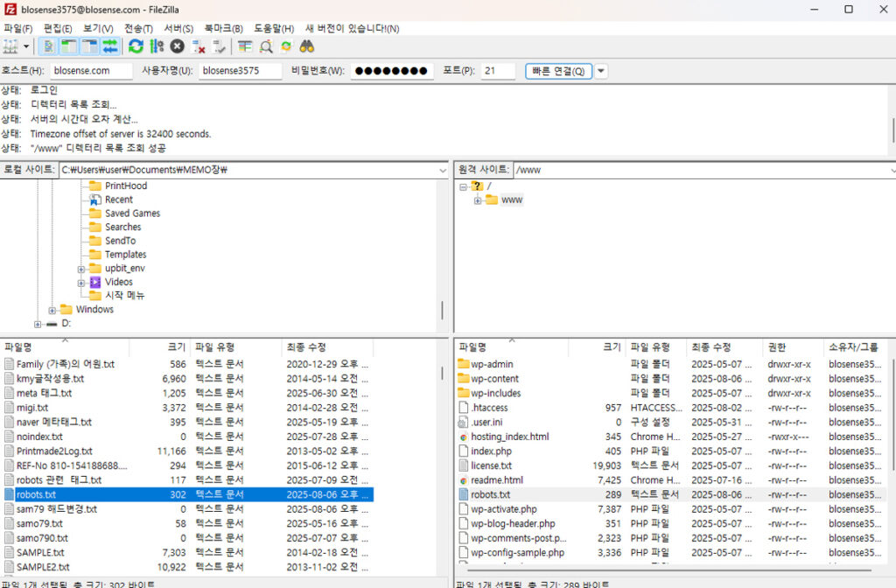Open the 도움말(H) menu
Image resolution: width=896 pixels, height=588 pixels.
[x=274, y=29]
